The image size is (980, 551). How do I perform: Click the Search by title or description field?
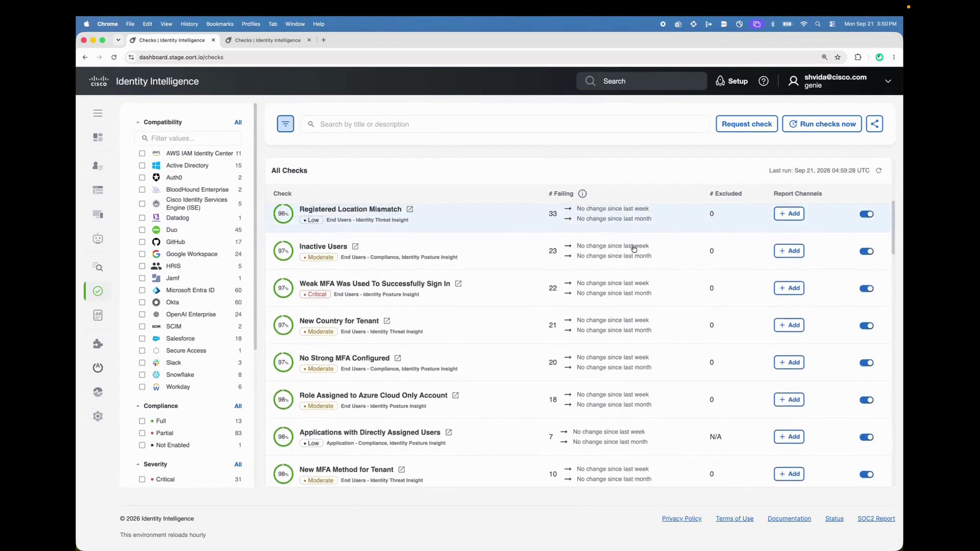[505, 124]
